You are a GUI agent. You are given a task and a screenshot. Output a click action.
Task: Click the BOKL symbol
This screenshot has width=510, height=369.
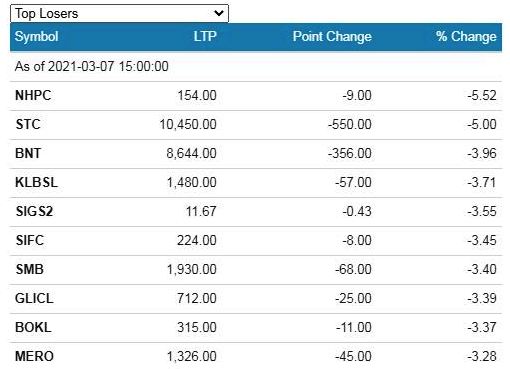coord(33,327)
